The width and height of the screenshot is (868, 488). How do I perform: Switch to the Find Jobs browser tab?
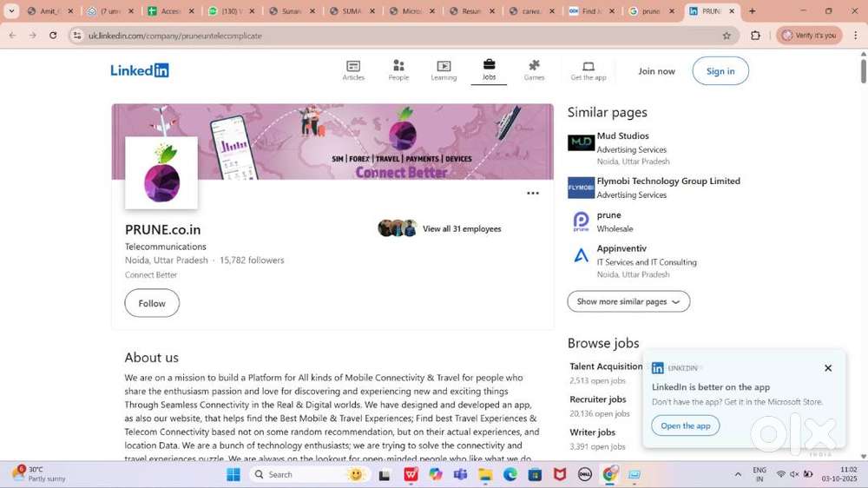pyautogui.click(x=592, y=11)
